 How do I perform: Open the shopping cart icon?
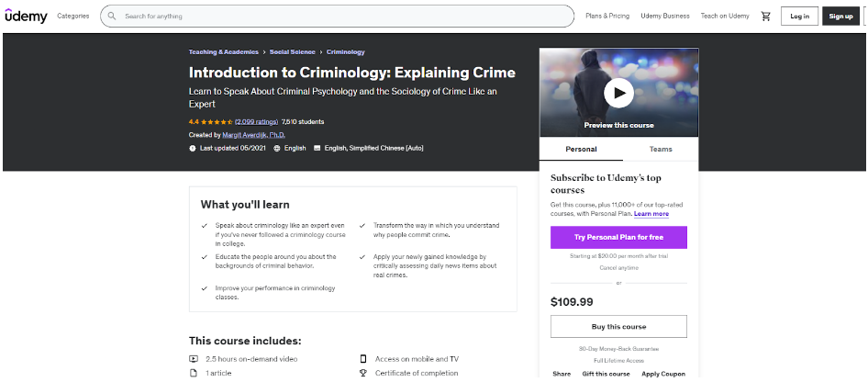point(765,16)
